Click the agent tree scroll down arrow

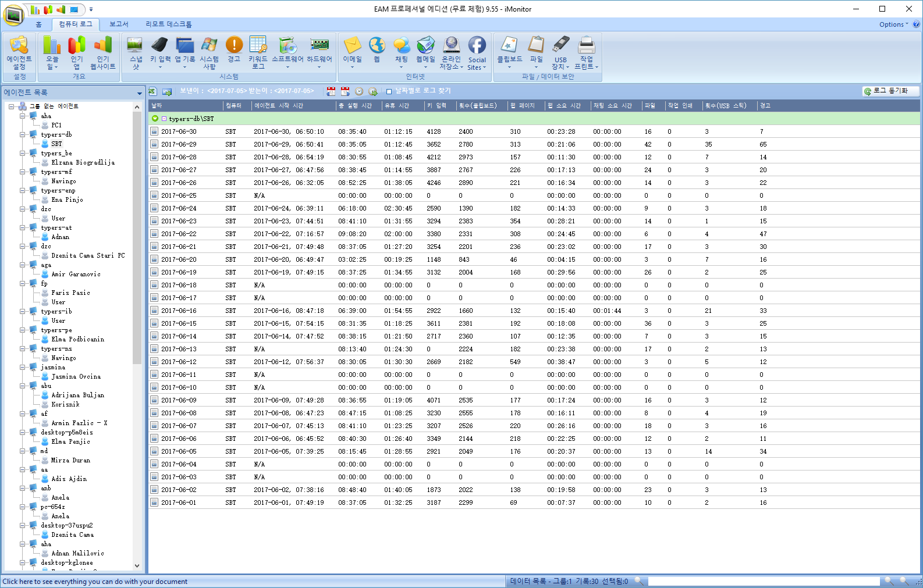pyautogui.click(x=137, y=565)
